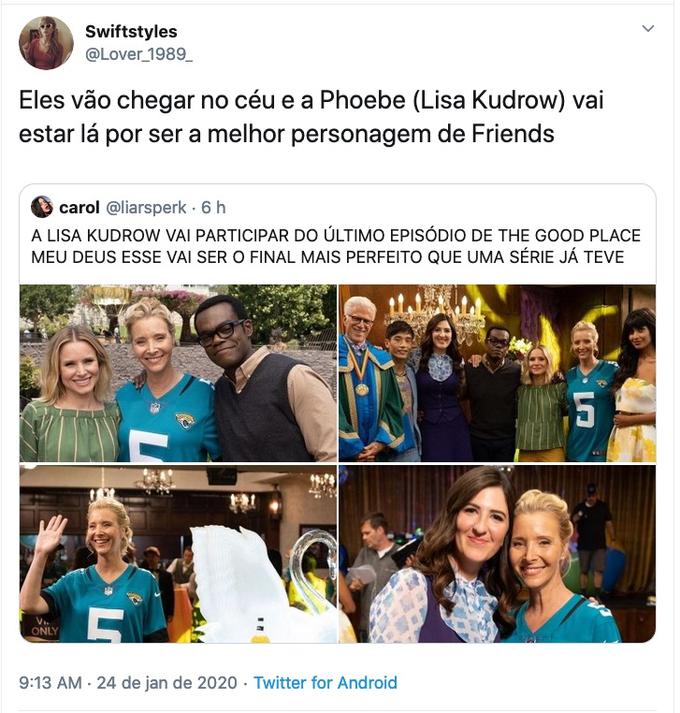Viewport: 680px width, 713px height.
Task: Open top-left photo of three people outdoors
Action: click(x=178, y=373)
